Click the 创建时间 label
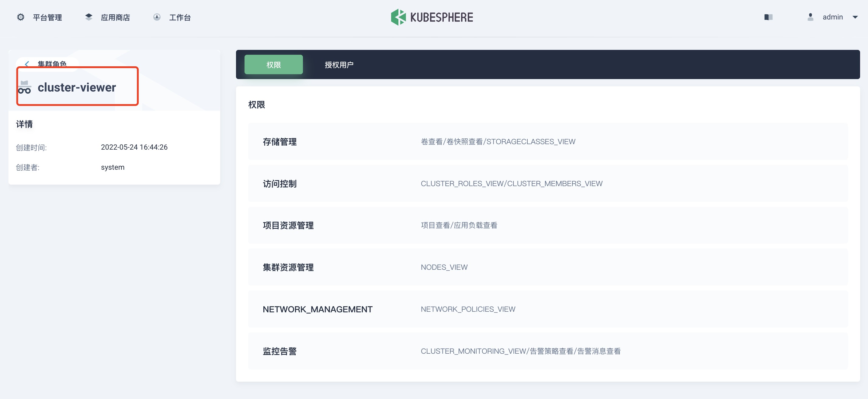This screenshot has width=868, height=399. (31, 147)
